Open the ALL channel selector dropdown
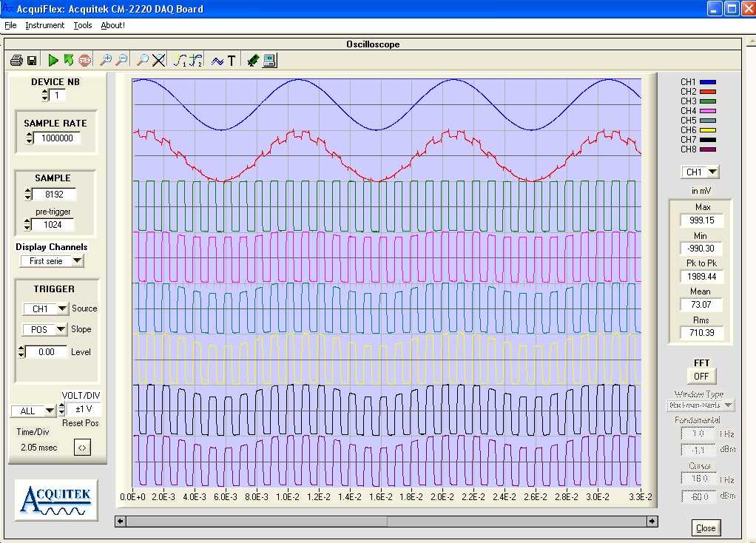 click(x=33, y=411)
